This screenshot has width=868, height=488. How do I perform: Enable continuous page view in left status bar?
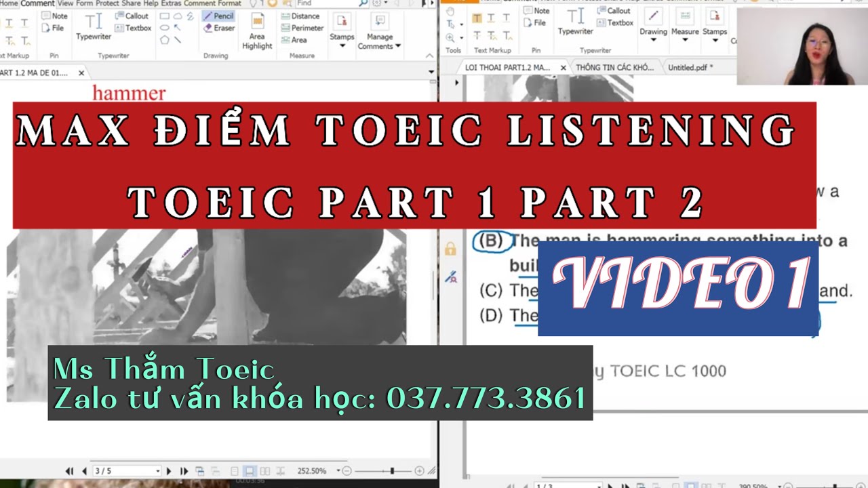250,470
